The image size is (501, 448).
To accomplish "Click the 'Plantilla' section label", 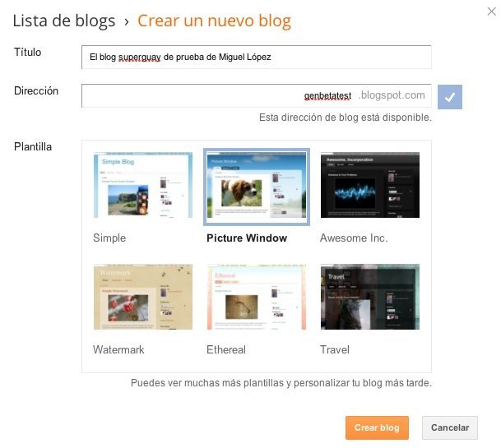I will (33, 146).
